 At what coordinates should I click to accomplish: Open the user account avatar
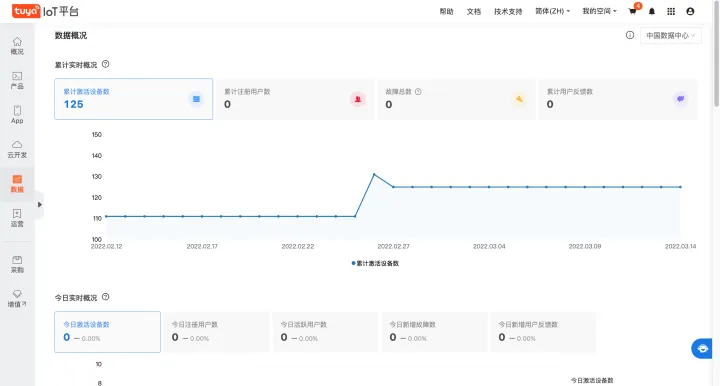[x=690, y=11]
